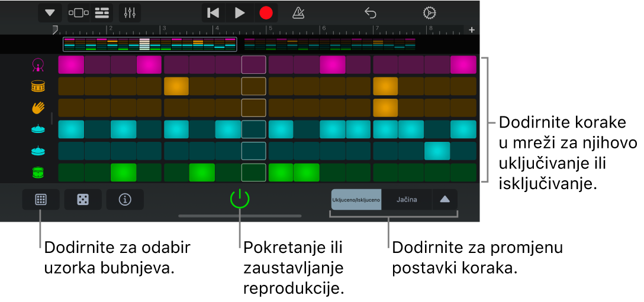Screen dimensions: 644x302
Task: Toggle the metronome icon
Action: [x=298, y=14]
